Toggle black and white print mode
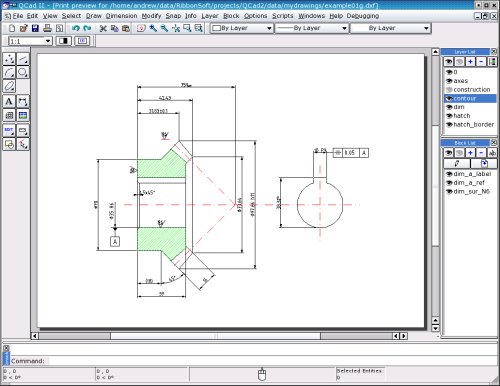This screenshot has width=500, height=386. pos(63,41)
